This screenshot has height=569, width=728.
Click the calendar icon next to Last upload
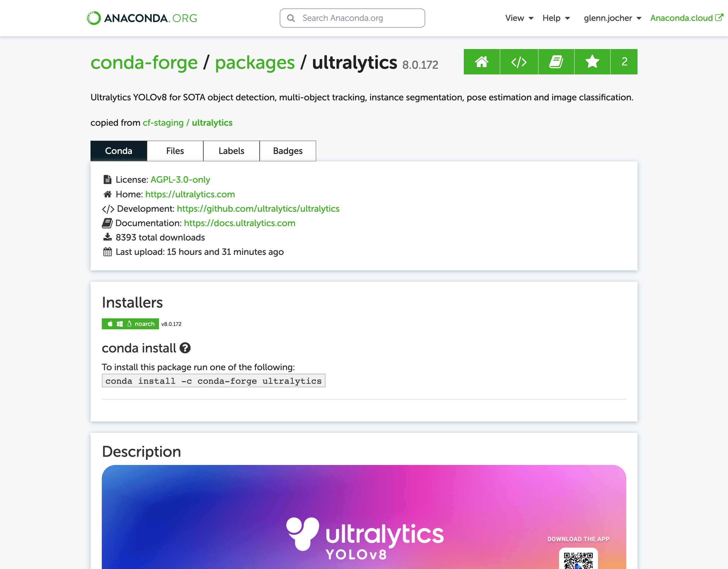pyautogui.click(x=107, y=252)
